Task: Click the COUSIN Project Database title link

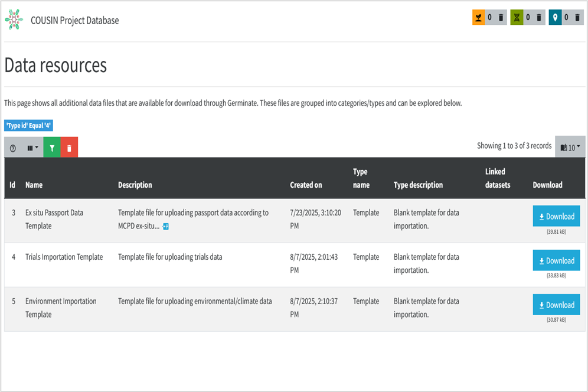Action: point(74,21)
